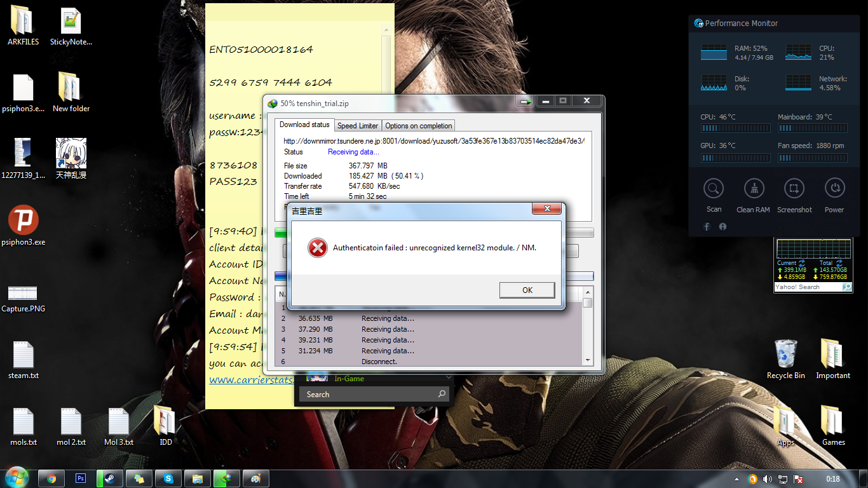Open Action Center flag icon

click(798, 479)
